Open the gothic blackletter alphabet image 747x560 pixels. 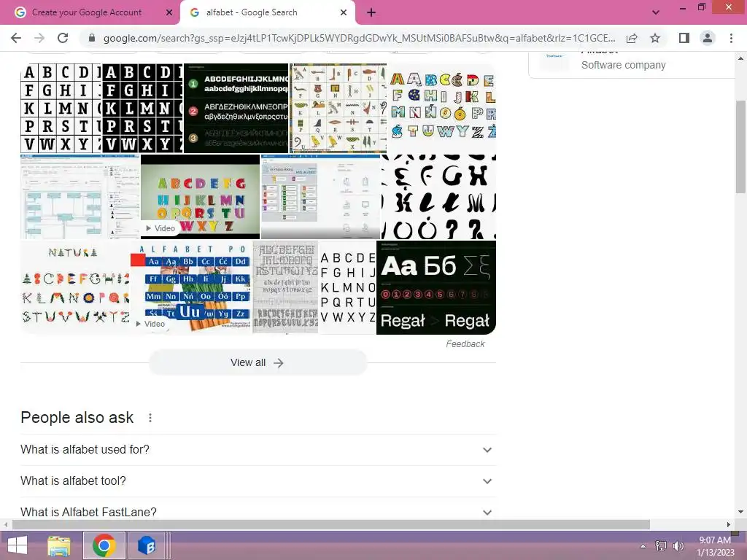point(285,287)
